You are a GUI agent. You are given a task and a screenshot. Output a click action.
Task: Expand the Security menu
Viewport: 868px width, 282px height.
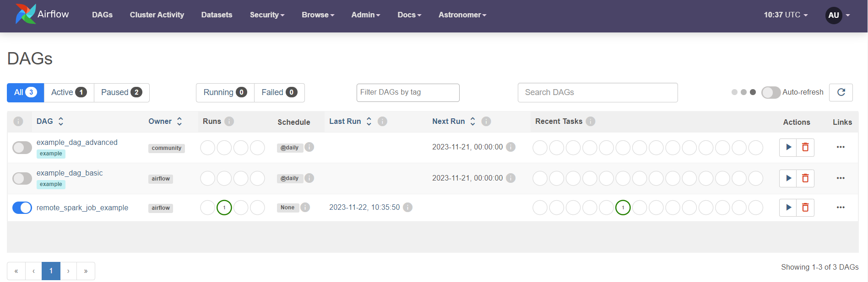267,15
